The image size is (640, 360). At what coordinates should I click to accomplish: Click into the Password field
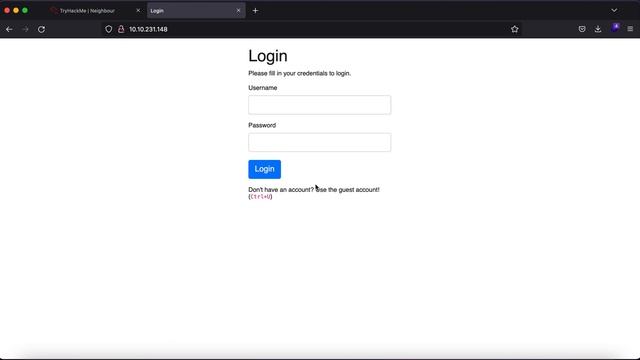[319, 142]
